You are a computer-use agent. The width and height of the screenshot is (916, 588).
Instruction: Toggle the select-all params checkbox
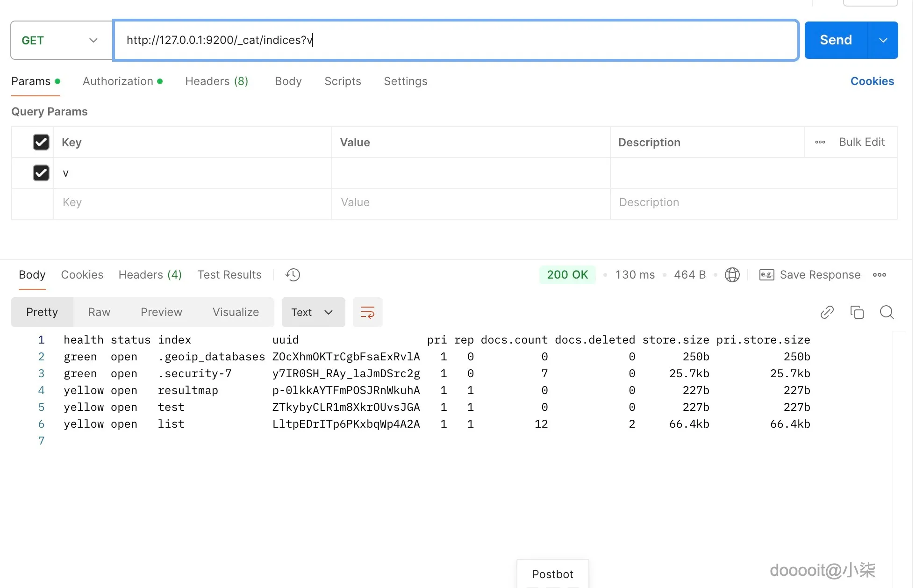pyautogui.click(x=41, y=142)
